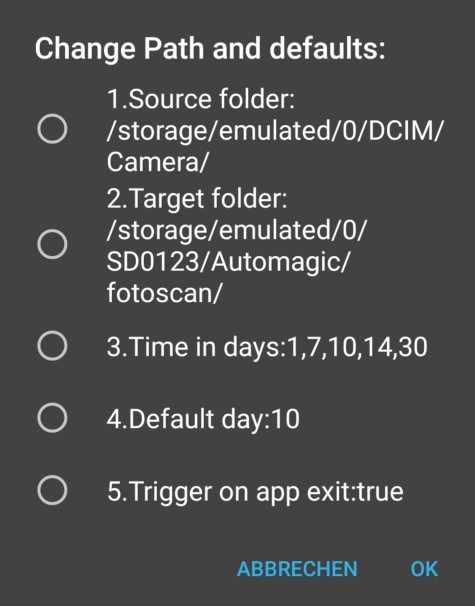Viewport: 475px width, 606px height.
Task: Click the 'fotoscan/' path line
Action: click(165, 293)
